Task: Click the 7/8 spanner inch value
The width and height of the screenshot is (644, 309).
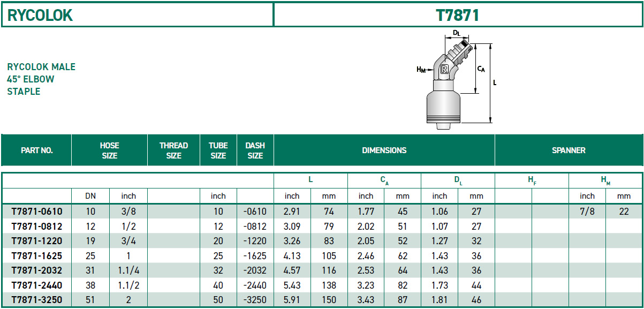Action: [x=587, y=211]
